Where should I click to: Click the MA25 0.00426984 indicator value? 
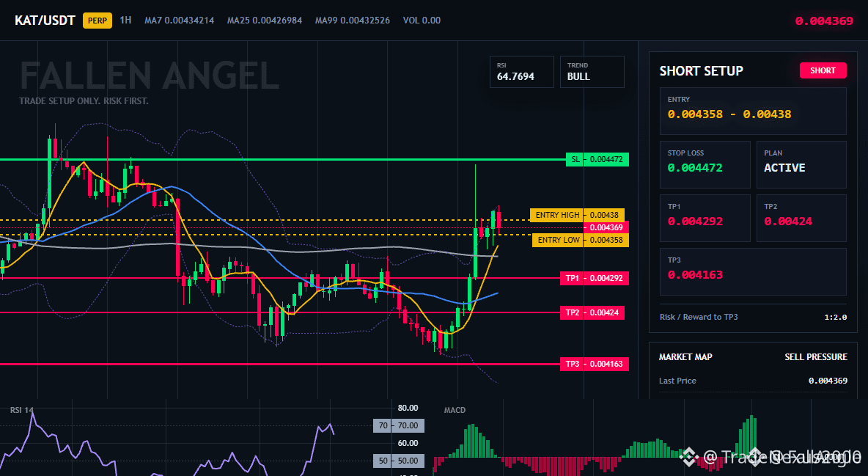pyautogui.click(x=265, y=21)
